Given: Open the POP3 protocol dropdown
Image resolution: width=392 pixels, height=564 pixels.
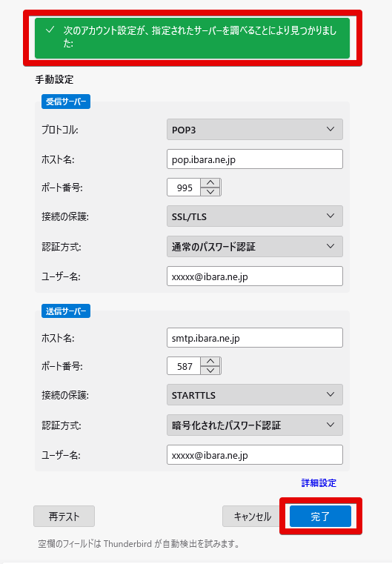Looking at the screenshot, I should [255, 130].
